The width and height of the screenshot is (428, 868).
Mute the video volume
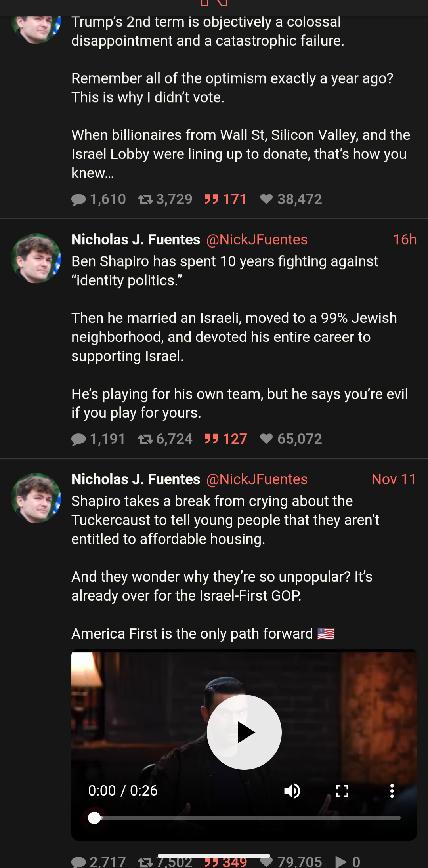click(292, 791)
